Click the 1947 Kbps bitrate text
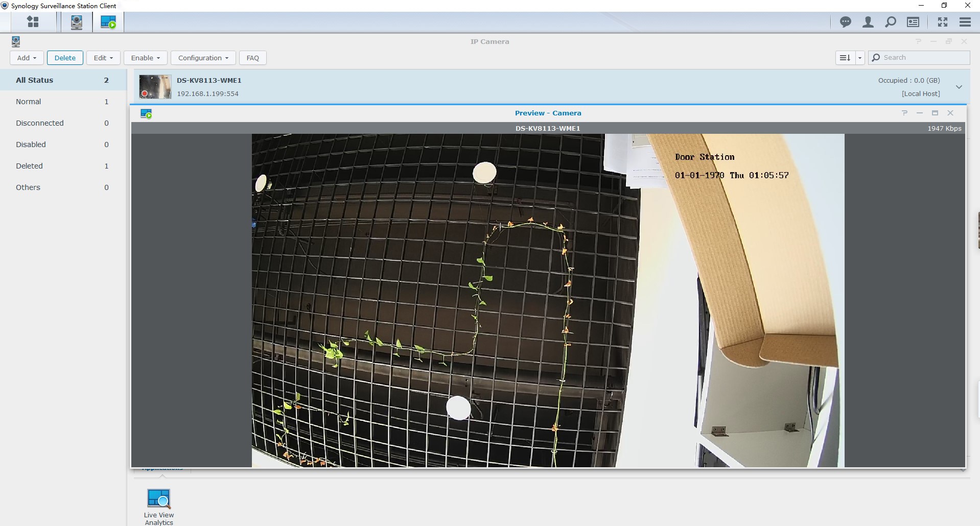This screenshot has height=526, width=980. pyautogui.click(x=944, y=128)
